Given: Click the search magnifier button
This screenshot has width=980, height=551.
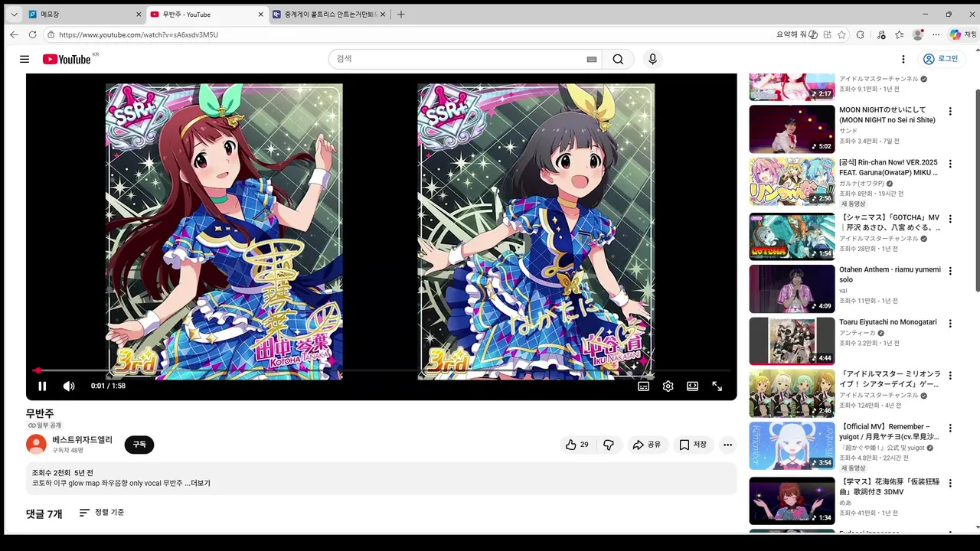Looking at the screenshot, I should click(618, 59).
